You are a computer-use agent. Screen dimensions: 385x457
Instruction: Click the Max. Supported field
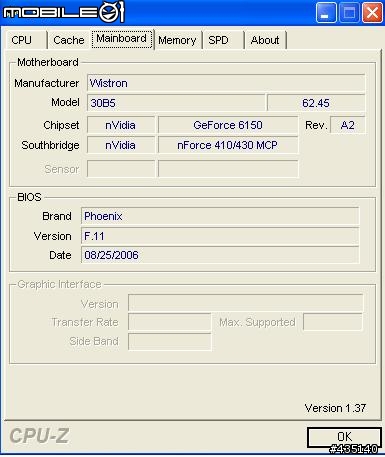[333, 322]
